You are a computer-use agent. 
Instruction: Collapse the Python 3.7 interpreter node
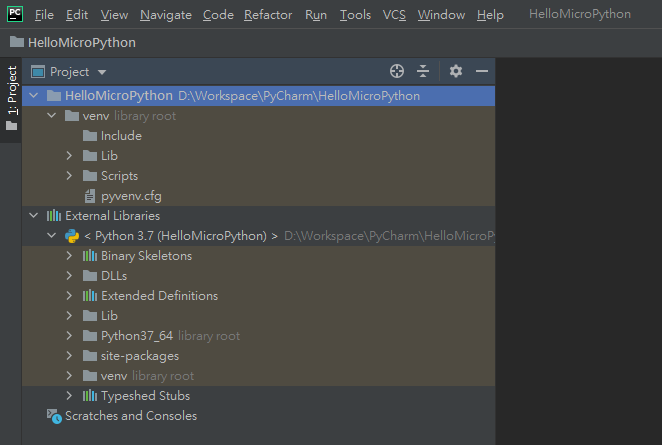coord(52,235)
